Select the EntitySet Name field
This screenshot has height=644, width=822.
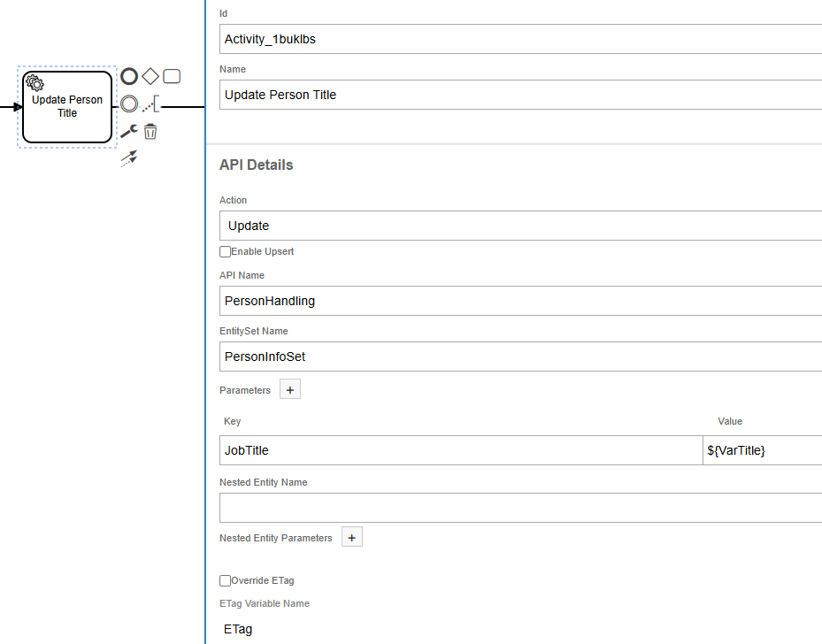(520, 356)
